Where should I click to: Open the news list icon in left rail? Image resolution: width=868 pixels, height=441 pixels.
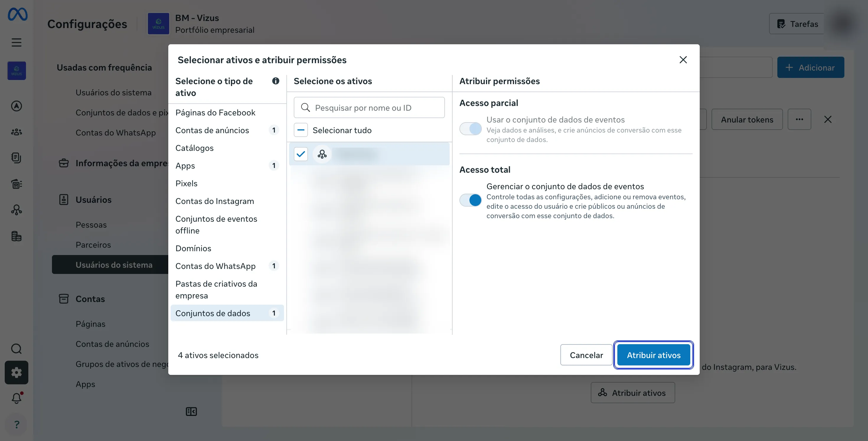click(17, 184)
